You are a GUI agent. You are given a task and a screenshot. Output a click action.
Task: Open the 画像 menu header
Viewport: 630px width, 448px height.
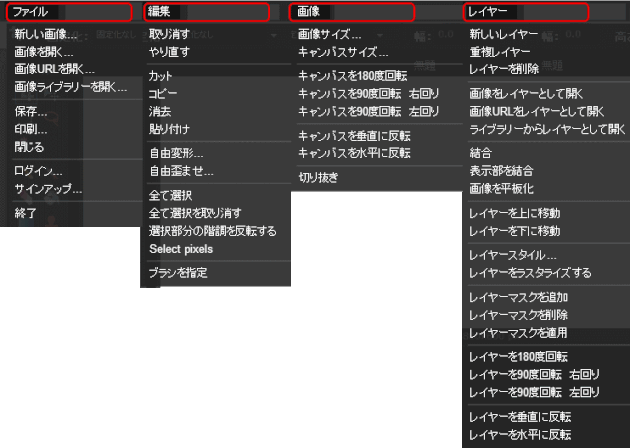pos(309,12)
